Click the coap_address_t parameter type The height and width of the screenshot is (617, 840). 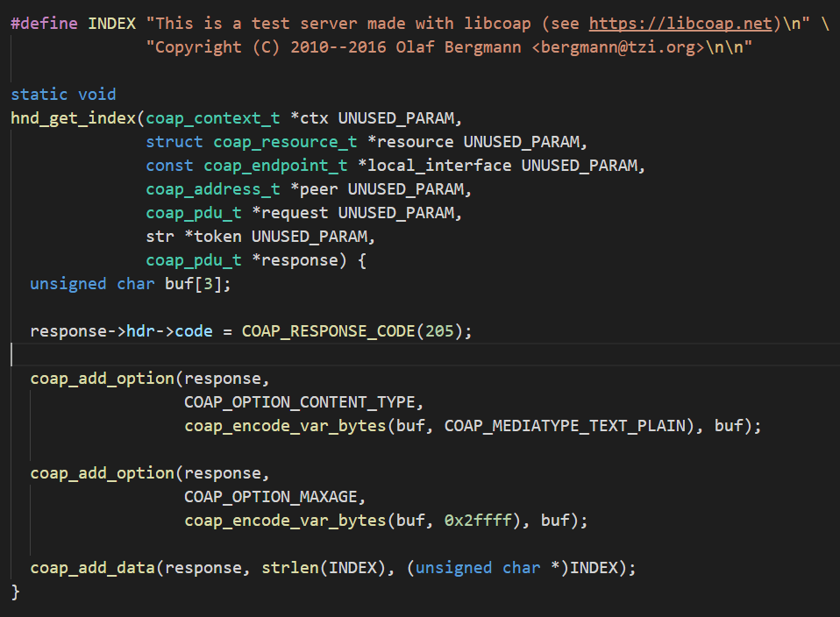[x=212, y=188]
